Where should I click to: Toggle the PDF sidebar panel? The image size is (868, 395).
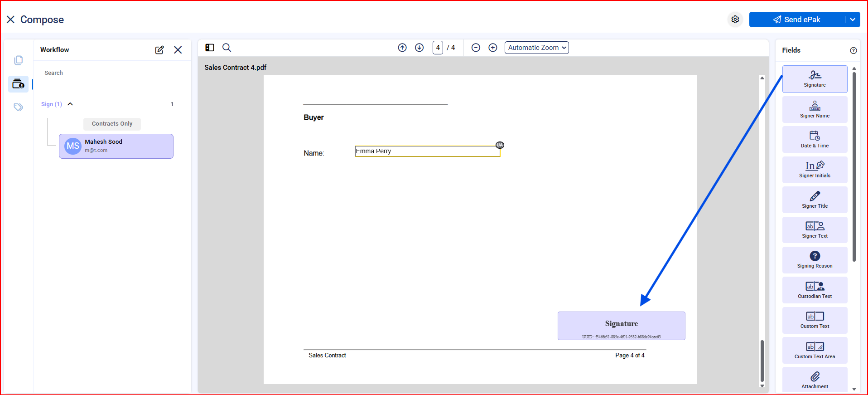210,48
